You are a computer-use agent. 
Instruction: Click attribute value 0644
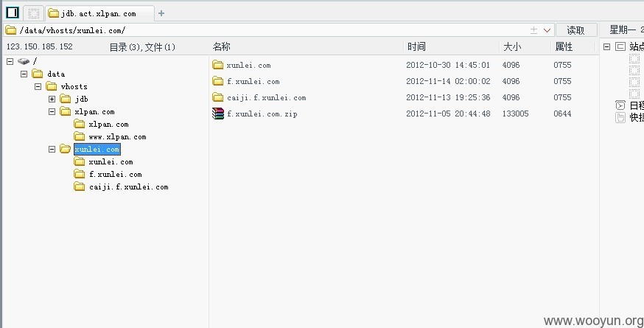pyautogui.click(x=562, y=114)
